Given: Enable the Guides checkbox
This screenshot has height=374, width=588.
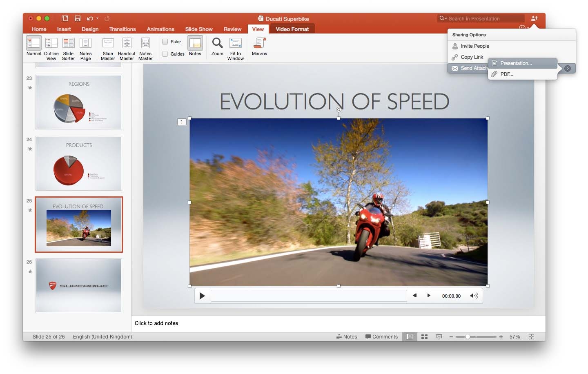Looking at the screenshot, I should coord(165,54).
